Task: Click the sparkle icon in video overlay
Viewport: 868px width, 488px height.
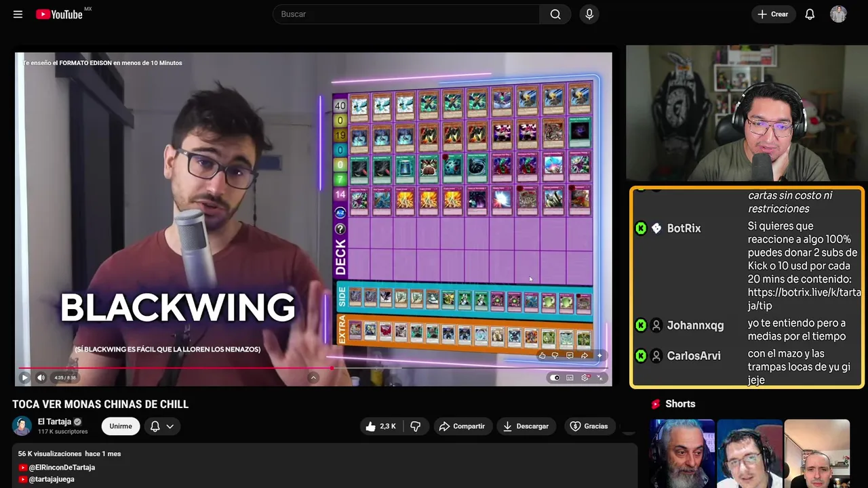Action: click(x=599, y=355)
